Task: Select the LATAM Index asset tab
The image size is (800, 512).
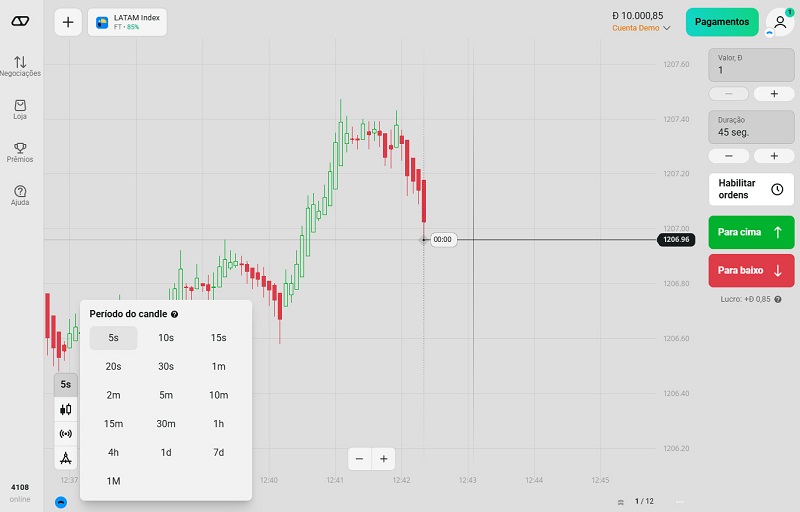Action: pyautogui.click(x=128, y=22)
